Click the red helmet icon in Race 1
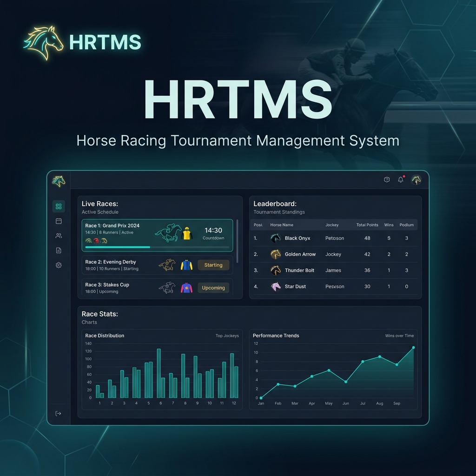476x476 pixels. 96,241
